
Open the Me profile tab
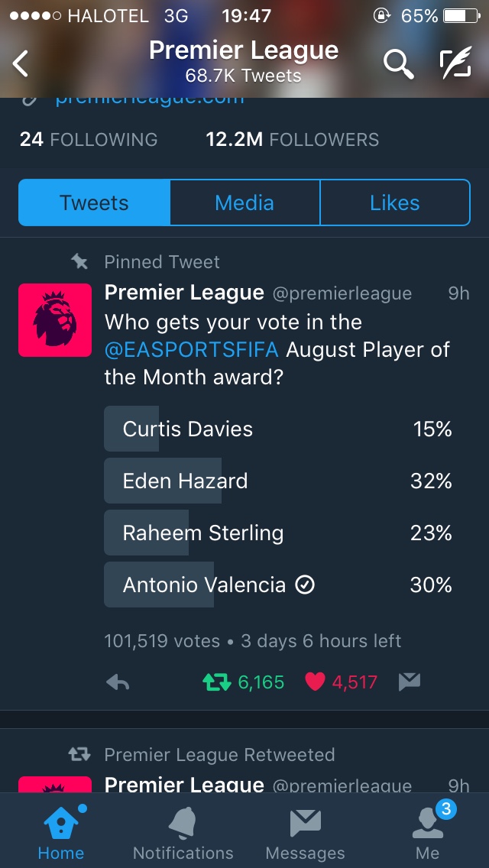tap(428, 833)
